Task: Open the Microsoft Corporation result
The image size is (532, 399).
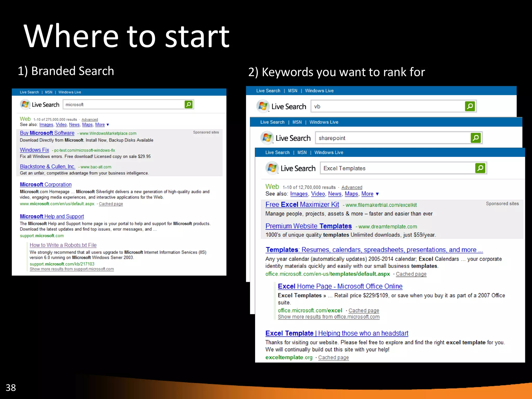Action: click(46, 184)
